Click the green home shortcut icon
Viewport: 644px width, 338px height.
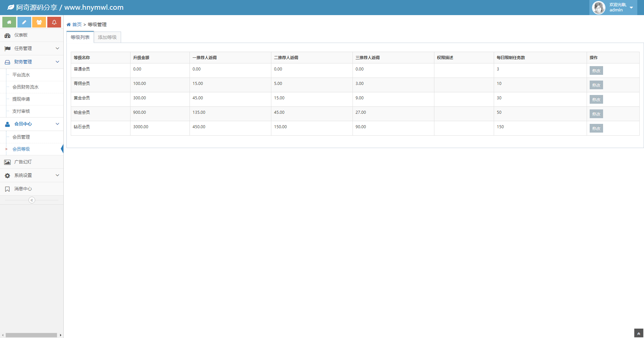tap(9, 22)
